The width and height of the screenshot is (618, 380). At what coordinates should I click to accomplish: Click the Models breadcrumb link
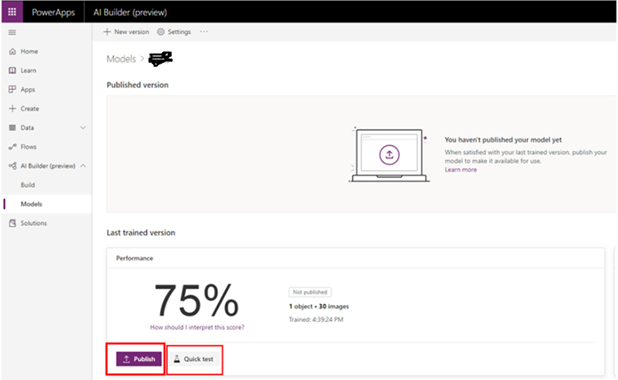click(x=121, y=59)
